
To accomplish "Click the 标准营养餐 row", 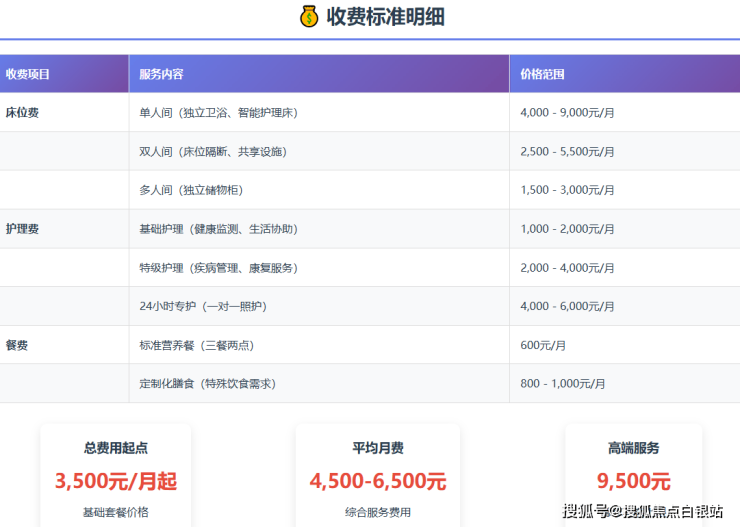I will click(196, 345).
